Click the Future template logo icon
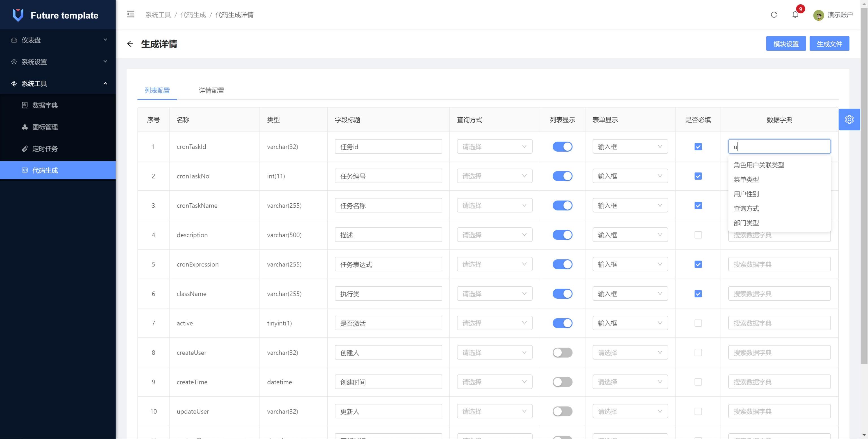Screen dimensions: 868x439 (18, 15)
